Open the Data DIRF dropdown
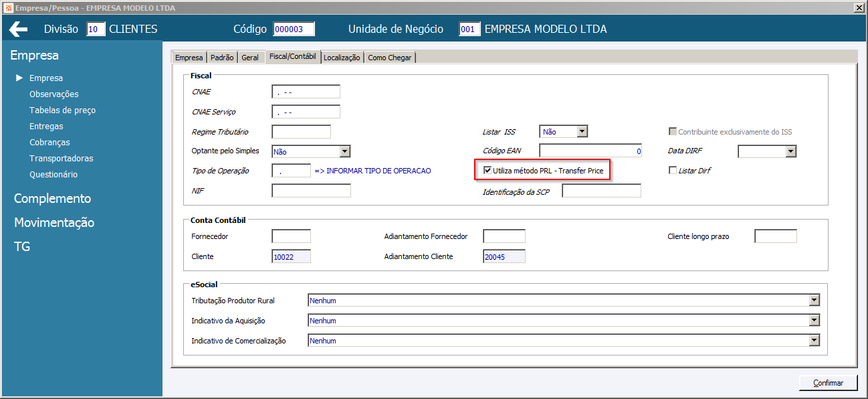This screenshot has height=399, width=868. click(791, 151)
